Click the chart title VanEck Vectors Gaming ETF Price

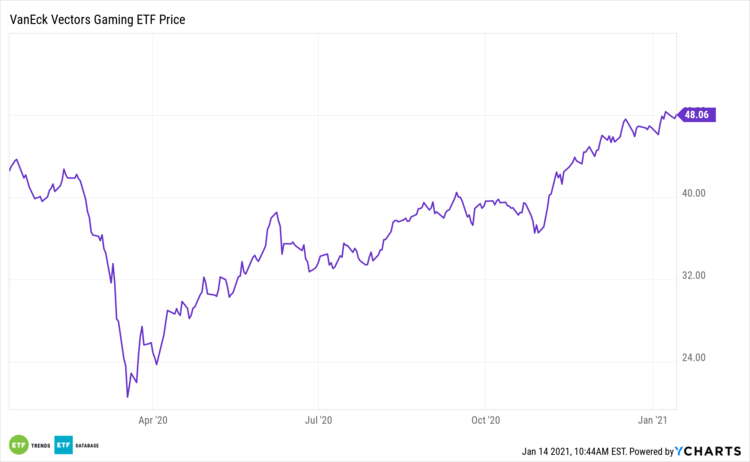[x=97, y=19]
